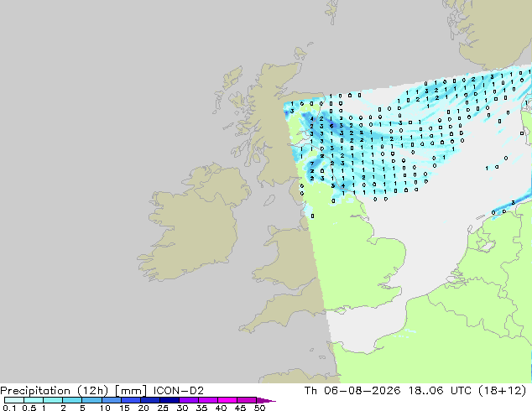This screenshot has height=411, width=532.
Task: Click the '0.1' legend scale label
Action: coord(9,408)
